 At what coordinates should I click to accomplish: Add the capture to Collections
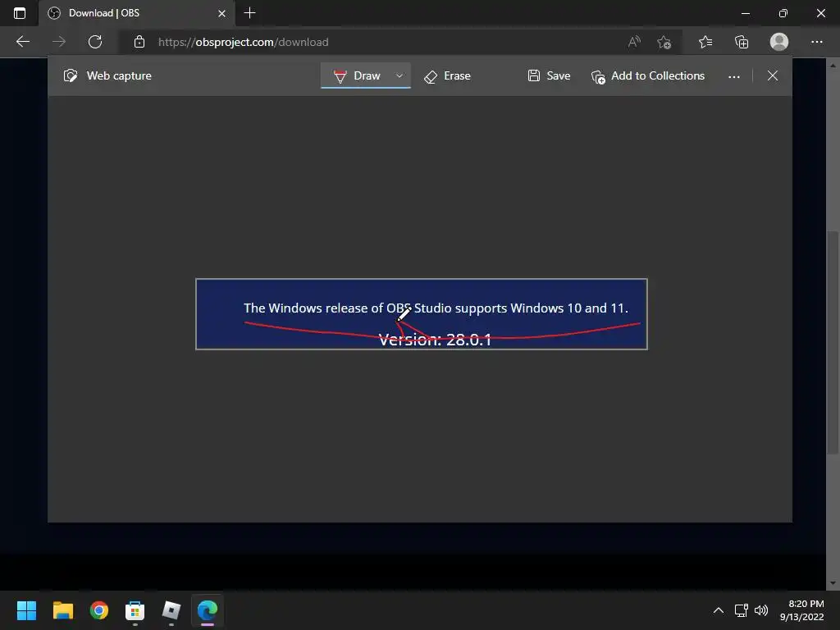[x=648, y=76]
